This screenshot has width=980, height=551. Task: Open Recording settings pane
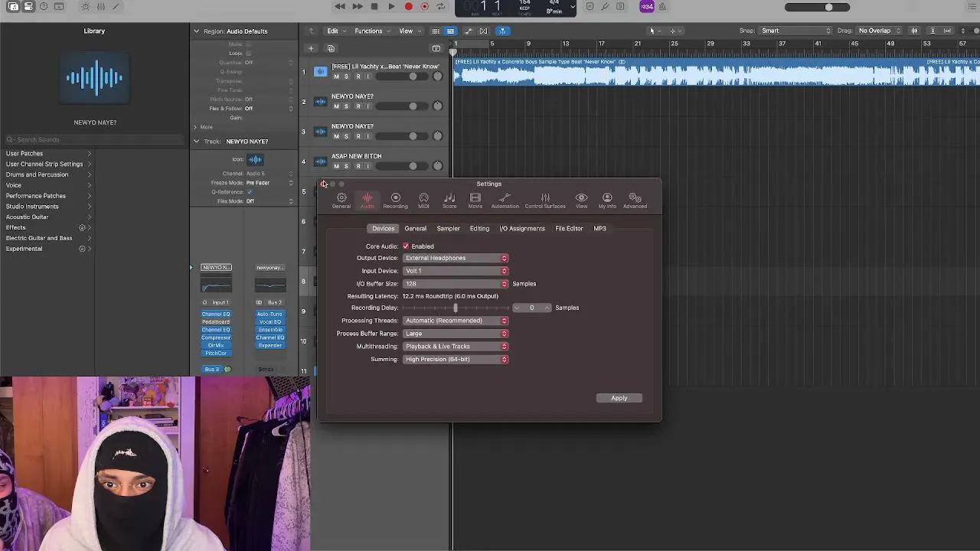point(395,201)
